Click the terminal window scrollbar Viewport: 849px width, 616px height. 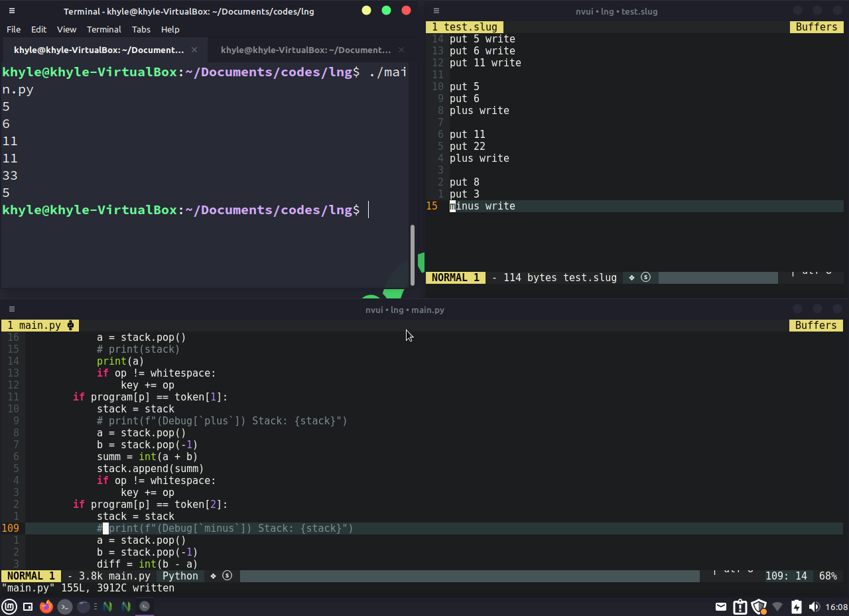413,255
